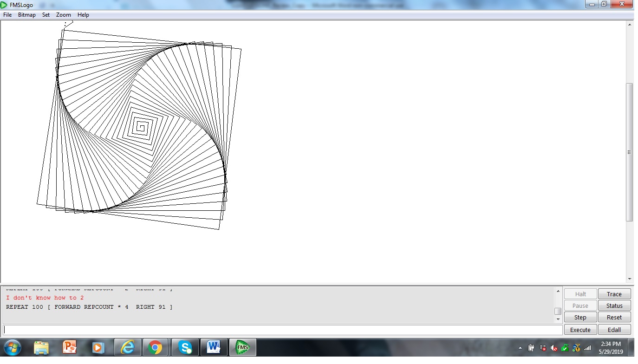Open the Bitmap menu
This screenshot has height=364, width=638.
tap(26, 14)
